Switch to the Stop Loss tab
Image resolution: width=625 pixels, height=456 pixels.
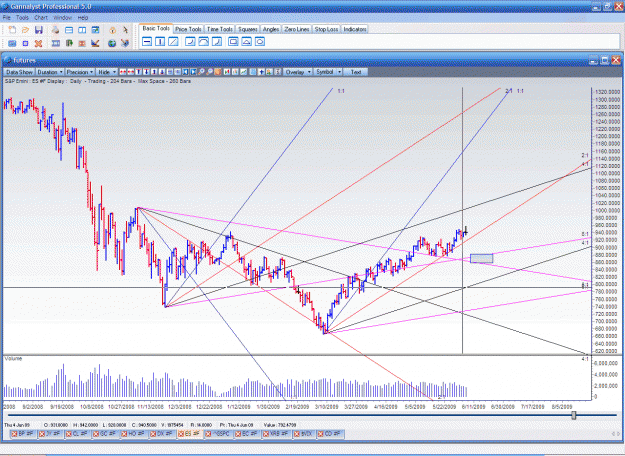326,29
